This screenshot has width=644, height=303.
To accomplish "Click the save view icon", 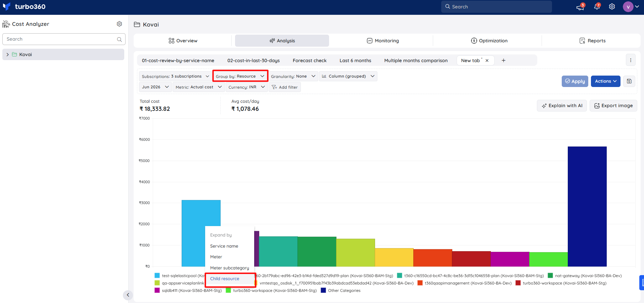I will 629,81.
